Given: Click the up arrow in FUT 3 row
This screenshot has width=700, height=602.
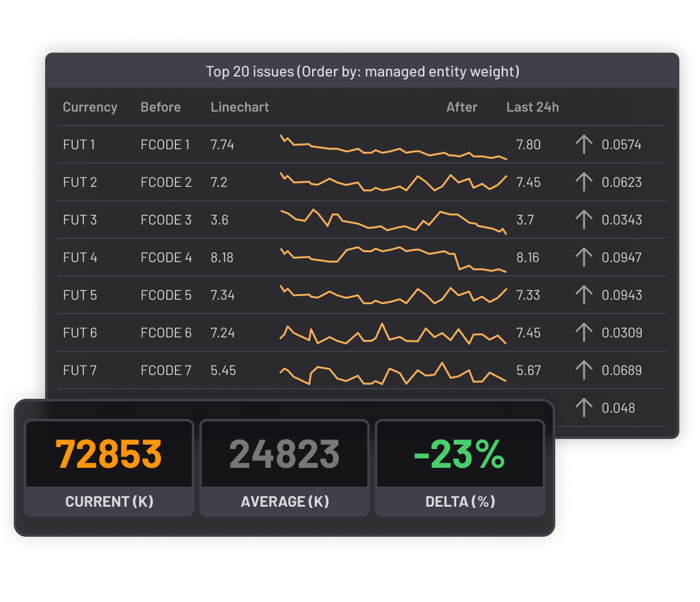Looking at the screenshot, I should pos(583,220).
